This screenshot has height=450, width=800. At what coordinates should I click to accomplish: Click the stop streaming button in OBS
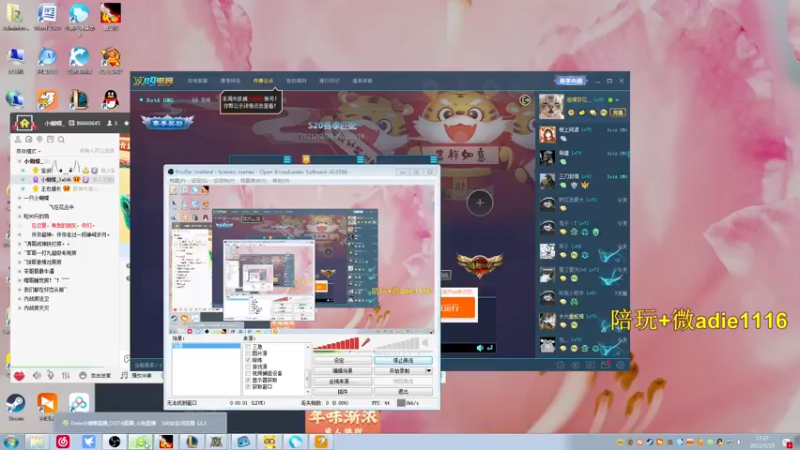[403, 361]
